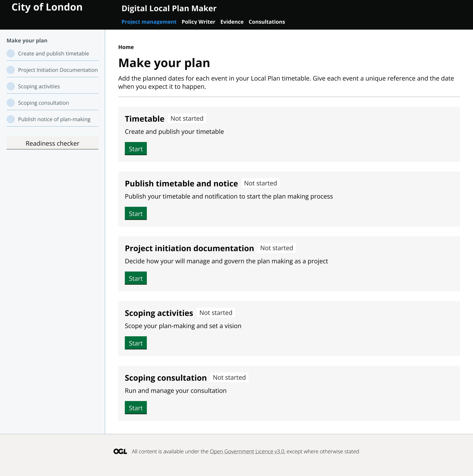Click Scoping consultation card heading
The image size is (473, 476).
click(x=166, y=378)
